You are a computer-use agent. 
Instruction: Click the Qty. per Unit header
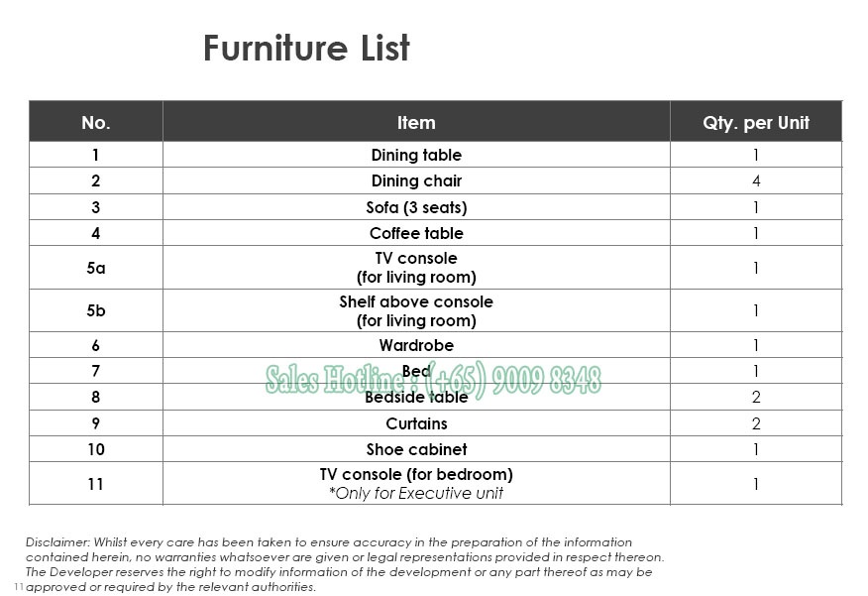[756, 123]
